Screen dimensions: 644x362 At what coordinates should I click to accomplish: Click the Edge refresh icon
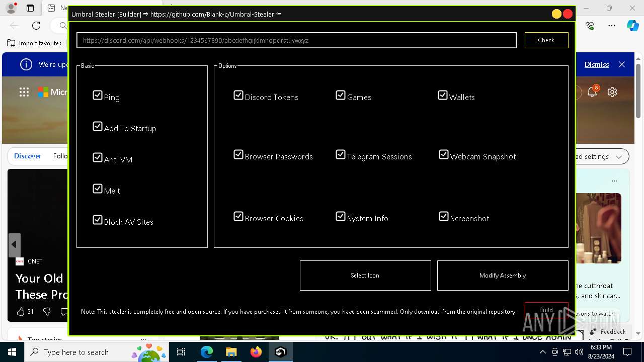[36, 26]
